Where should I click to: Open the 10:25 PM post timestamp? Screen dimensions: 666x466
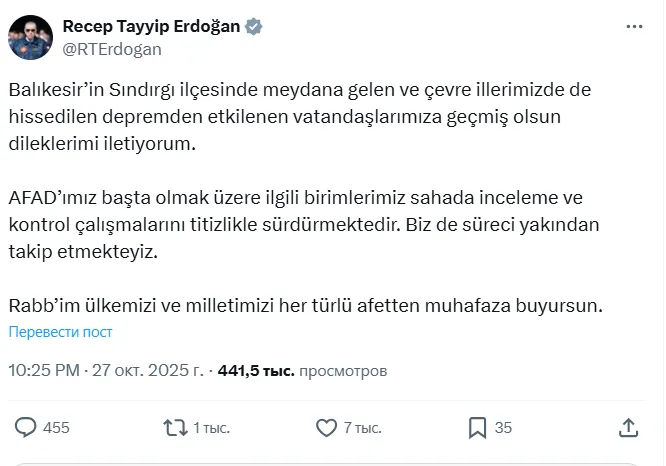[x=43, y=370]
